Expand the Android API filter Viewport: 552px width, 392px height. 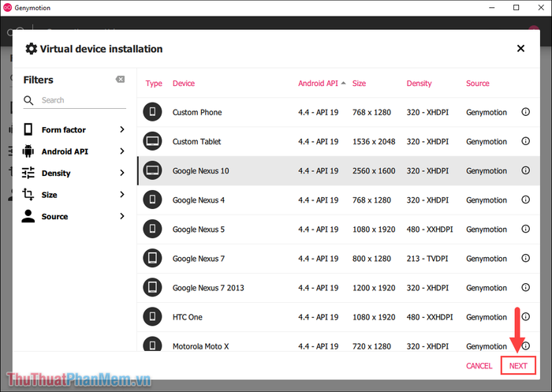pos(122,151)
